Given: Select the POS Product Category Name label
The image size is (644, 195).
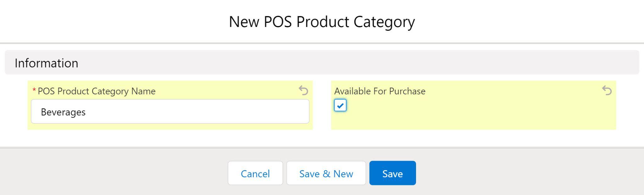Looking at the screenshot, I should tap(96, 91).
